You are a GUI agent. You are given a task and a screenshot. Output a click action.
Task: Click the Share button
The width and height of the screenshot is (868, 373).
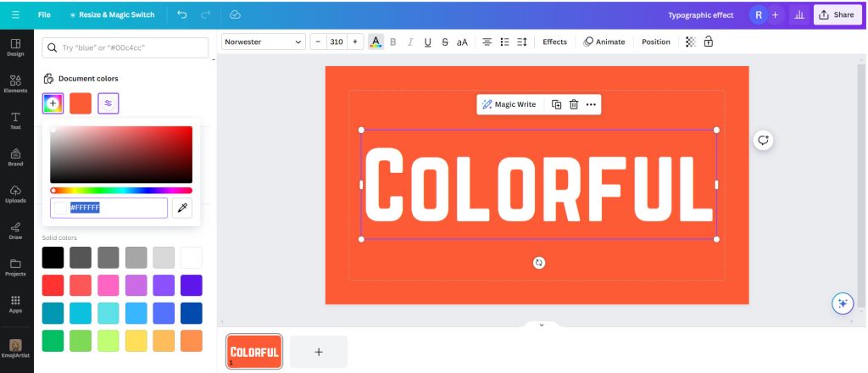[x=836, y=14]
